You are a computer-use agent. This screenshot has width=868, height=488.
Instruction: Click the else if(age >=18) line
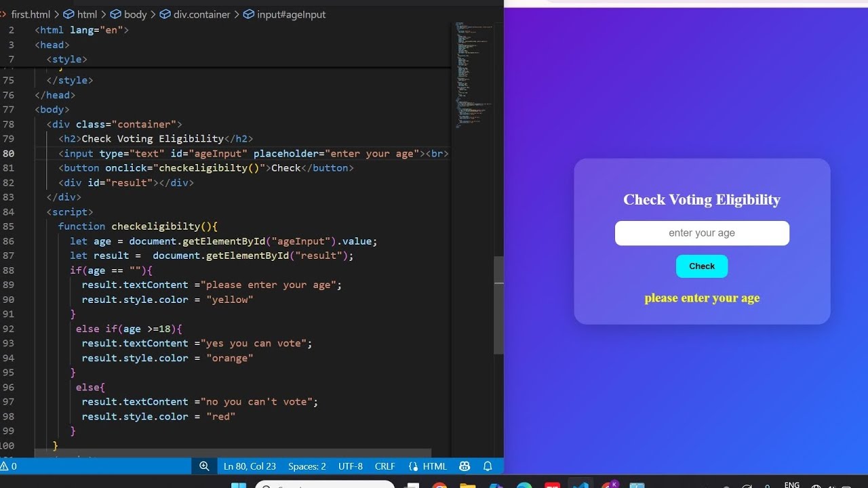(129, 329)
